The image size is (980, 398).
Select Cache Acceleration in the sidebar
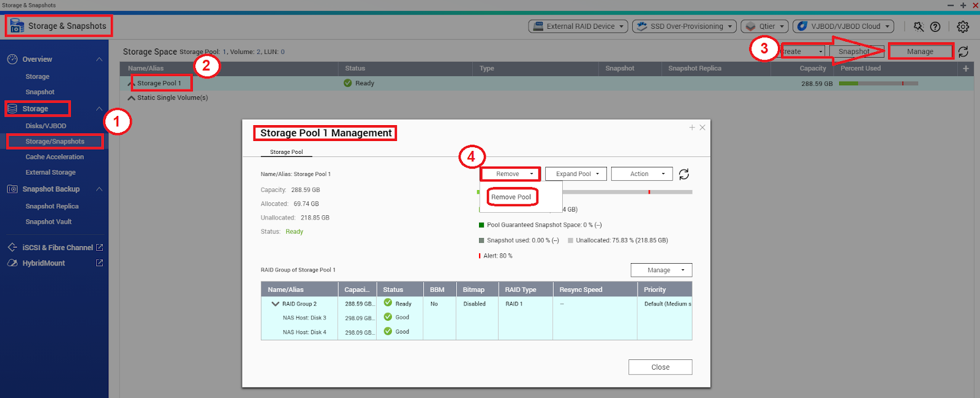coord(55,157)
